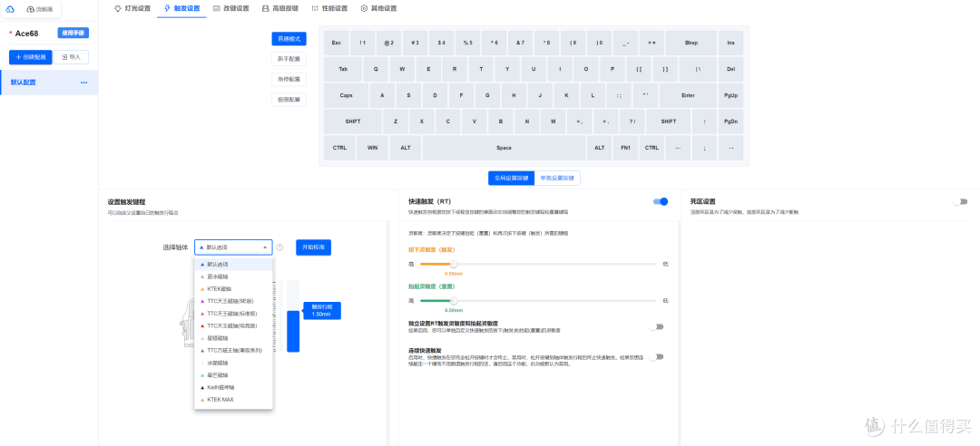
Task: Choose 默认选项 in the switch list
Action: pyautogui.click(x=233, y=264)
